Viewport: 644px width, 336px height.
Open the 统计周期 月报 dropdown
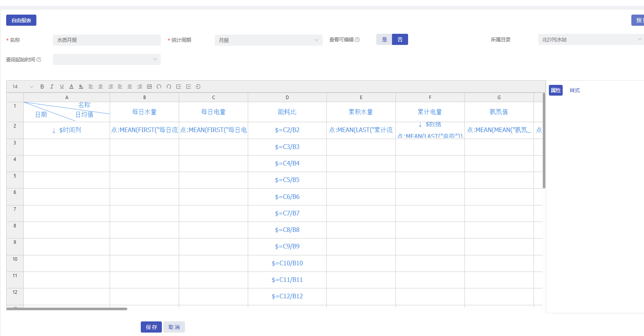click(268, 40)
